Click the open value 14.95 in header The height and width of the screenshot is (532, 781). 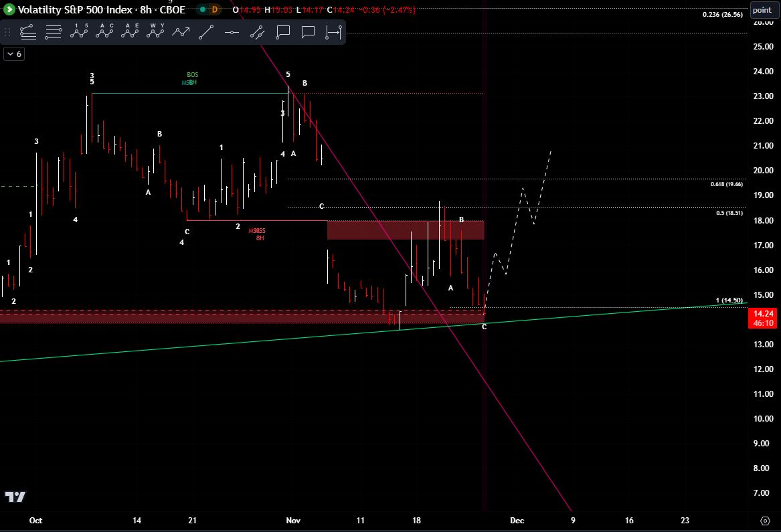250,9
